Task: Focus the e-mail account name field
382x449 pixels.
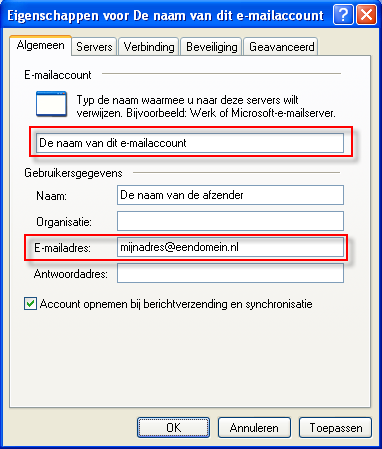Action: click(190, 143)
